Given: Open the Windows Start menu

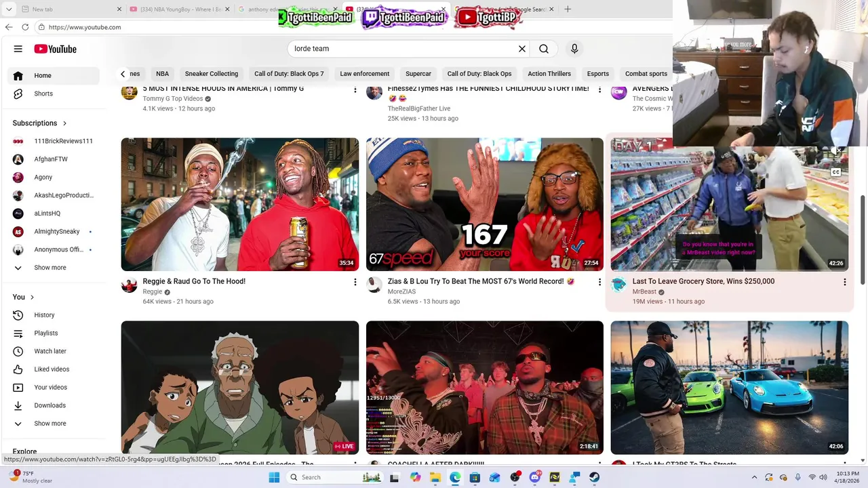Looking at the screenshot, I should [x=274, y=477].
